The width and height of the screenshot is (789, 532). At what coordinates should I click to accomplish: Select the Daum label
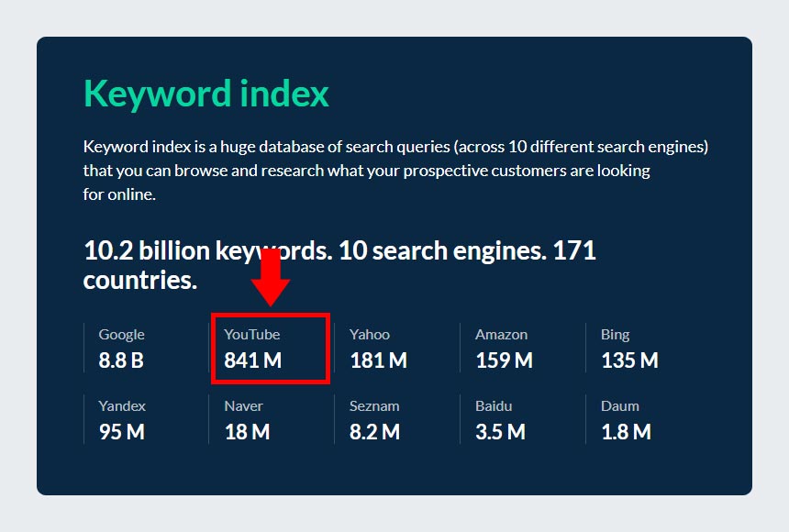[x=620, y=405]
